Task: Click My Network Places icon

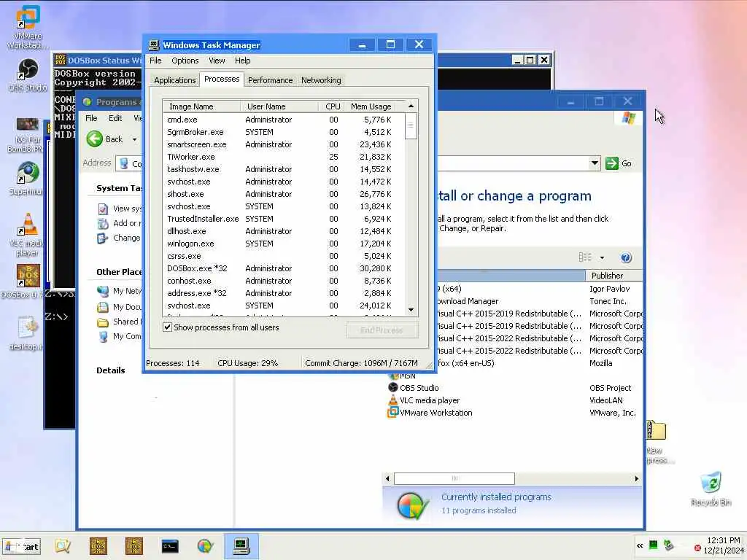Action: point(103,291)
